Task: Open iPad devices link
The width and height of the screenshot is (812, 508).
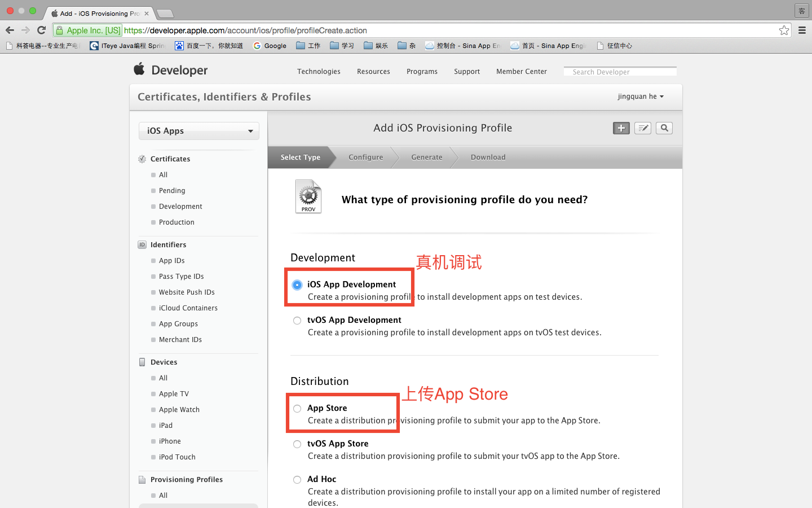Action: click(166, 426)
